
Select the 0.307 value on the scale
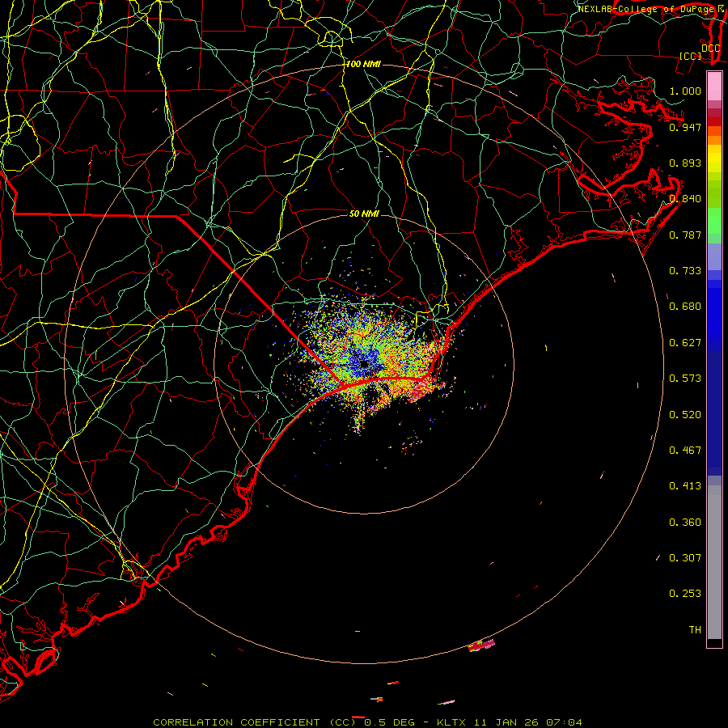coord(685,558)
